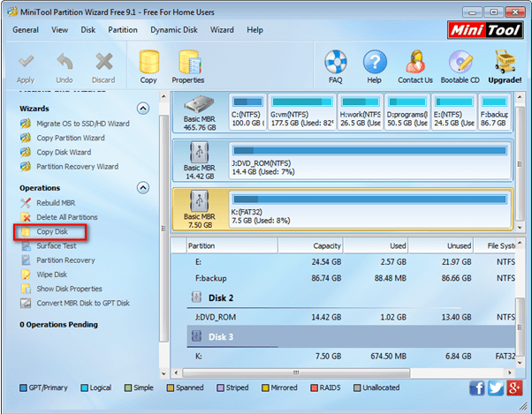Open Properties from the toolbar
The image size is (532, 414).
pyautogui.click(x=188, y=67)
